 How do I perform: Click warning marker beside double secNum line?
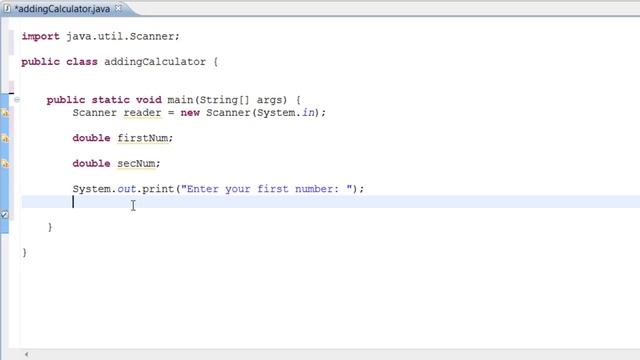[5, 164]
